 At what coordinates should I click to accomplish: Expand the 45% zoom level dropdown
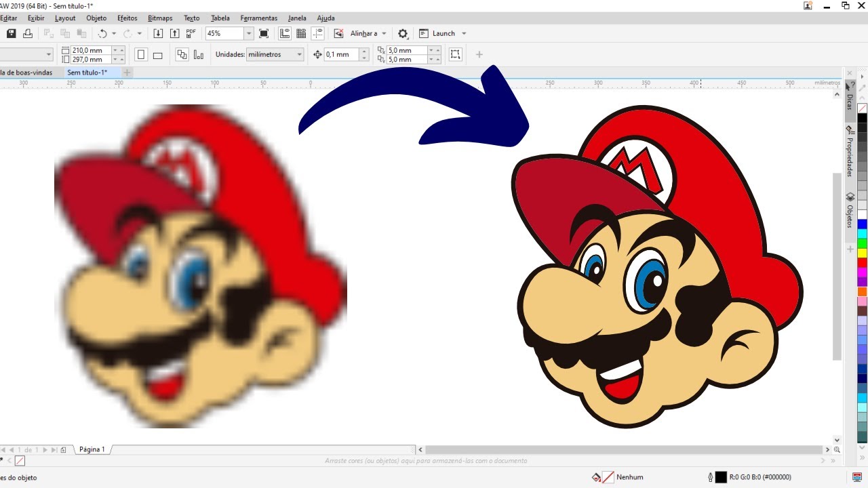[249, 33]
